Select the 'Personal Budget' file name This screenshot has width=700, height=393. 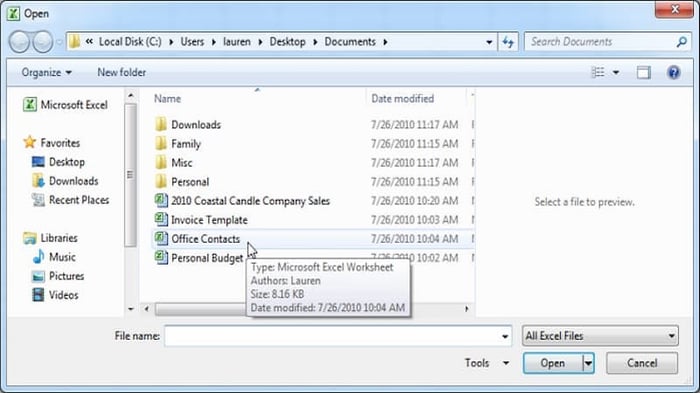[x=207, y=258]
